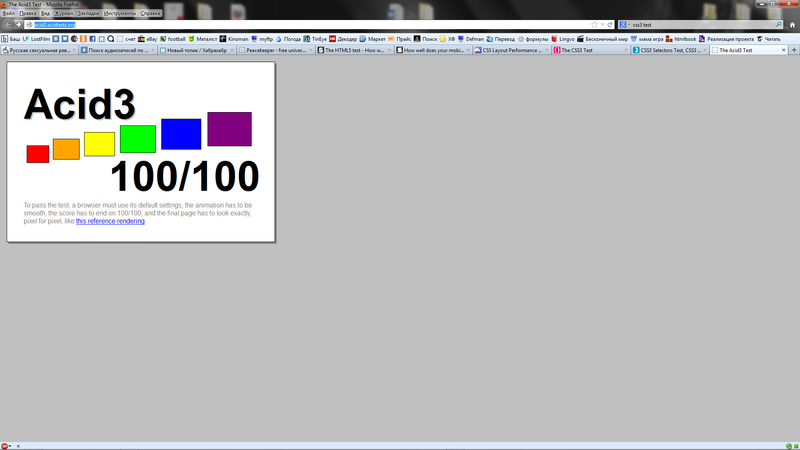Viewport: 800px width, 450px height.
Task: Open the eBay bookmark
Action: pos(147,39)
